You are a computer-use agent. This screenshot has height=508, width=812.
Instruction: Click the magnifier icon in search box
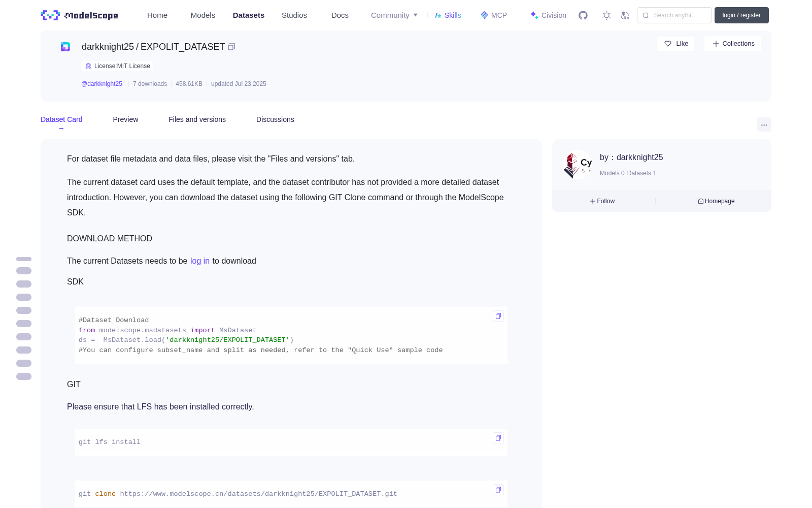pyautogui.click(x=646, y=15)
